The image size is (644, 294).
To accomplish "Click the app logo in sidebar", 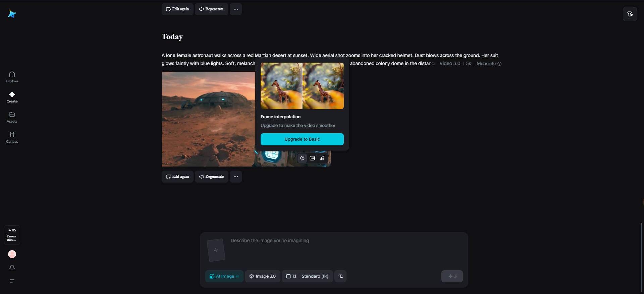I will pos(12,14).
